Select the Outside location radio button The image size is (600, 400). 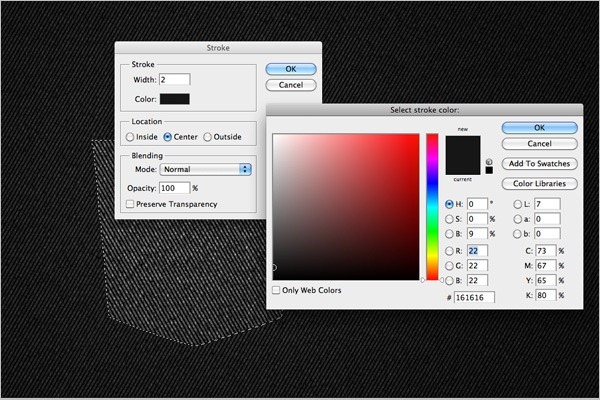207,137
